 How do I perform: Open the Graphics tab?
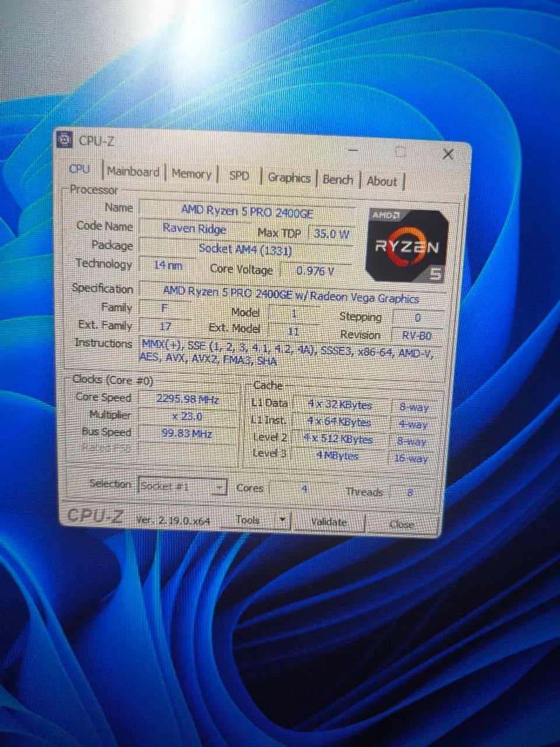click(289, 178)
